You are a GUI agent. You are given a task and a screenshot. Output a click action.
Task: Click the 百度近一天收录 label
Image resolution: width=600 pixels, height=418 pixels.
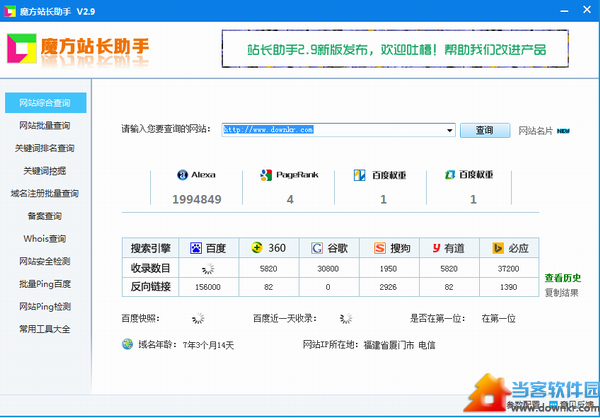(285, 318)
